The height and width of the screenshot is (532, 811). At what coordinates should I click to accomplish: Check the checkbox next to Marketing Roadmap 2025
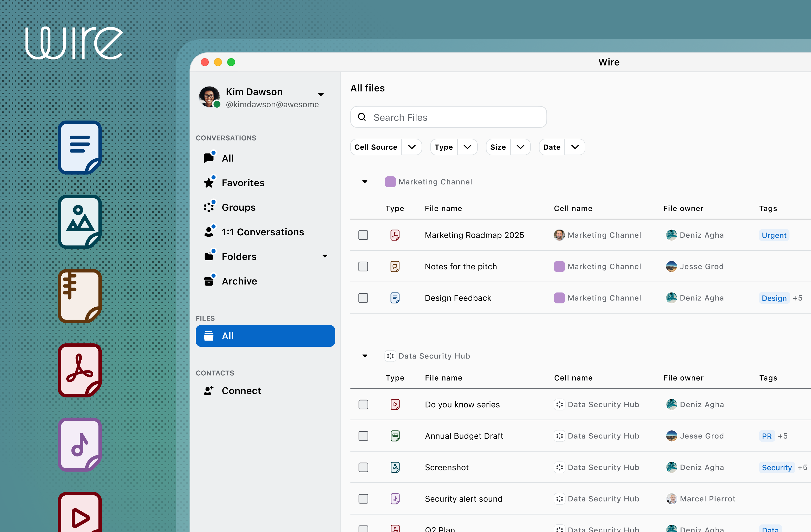pos(363,235)
